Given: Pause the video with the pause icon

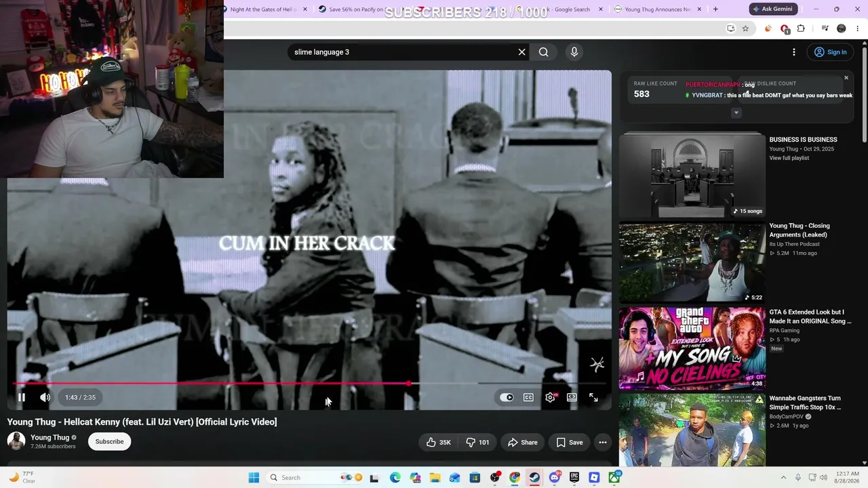Looking at the screenshot, I should pos(21,397).
